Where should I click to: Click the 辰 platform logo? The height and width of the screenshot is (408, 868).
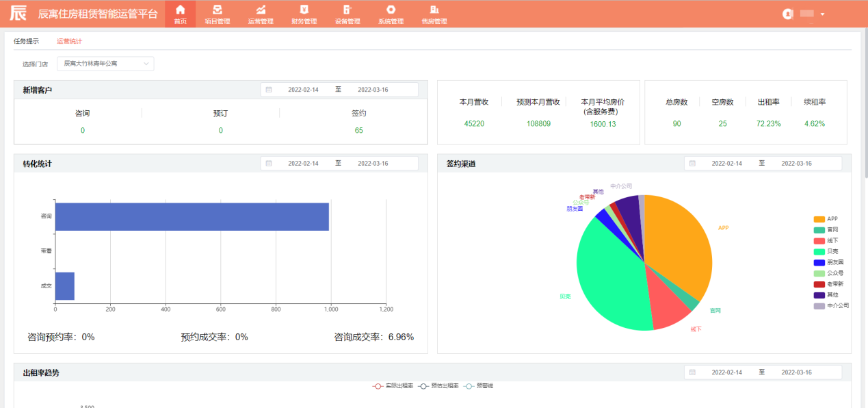[18, 13]
